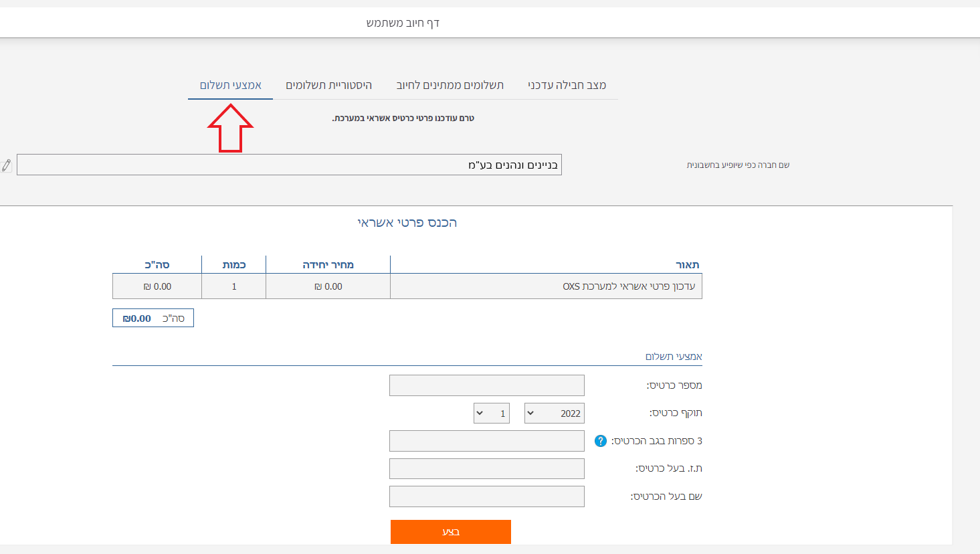Select the שם בעל הכרטיס name field
The image size is (980, 554).
486,496
